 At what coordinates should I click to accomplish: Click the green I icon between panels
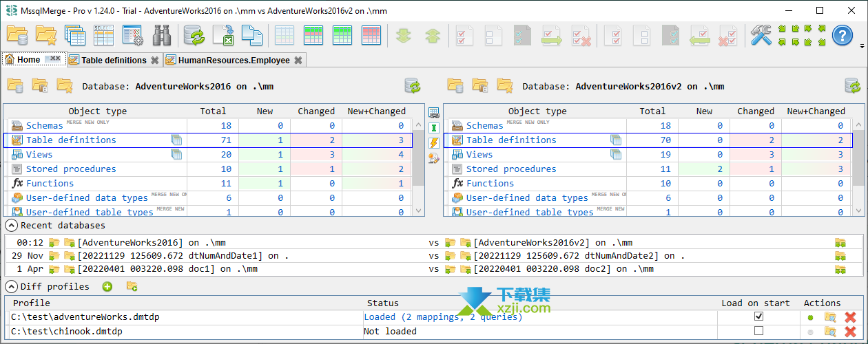[433, 128]
